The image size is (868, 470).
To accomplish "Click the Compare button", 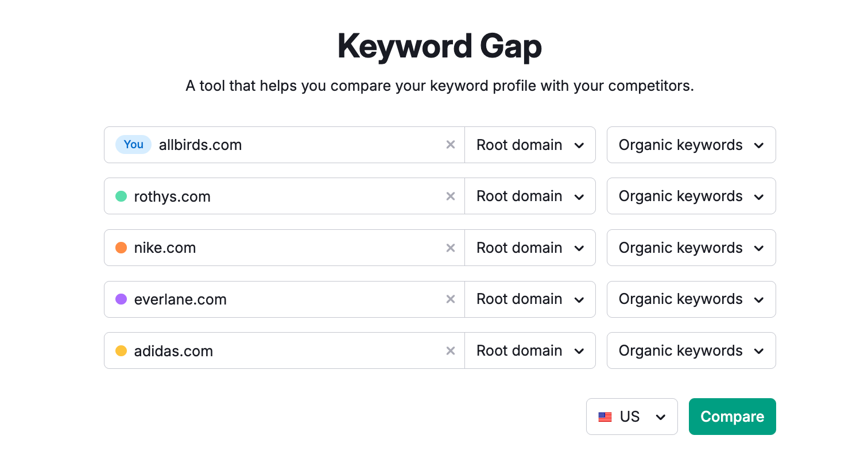I will tap(732, 417).
